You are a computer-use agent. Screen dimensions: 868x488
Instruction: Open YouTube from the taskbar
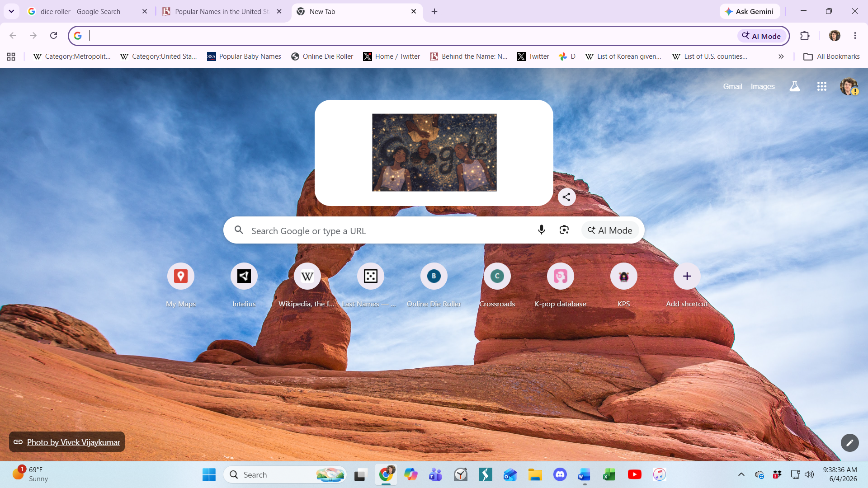[634, 475]
